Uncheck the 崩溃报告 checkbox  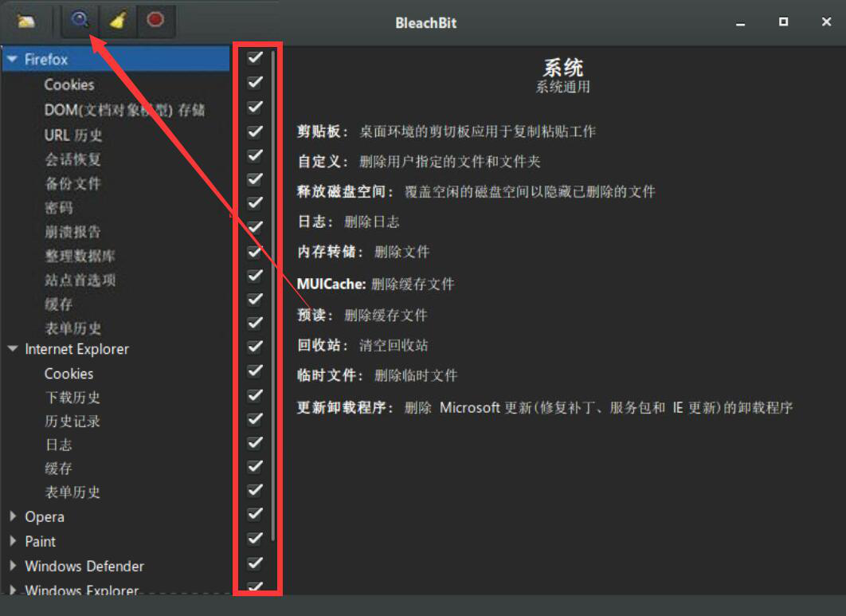255,227
